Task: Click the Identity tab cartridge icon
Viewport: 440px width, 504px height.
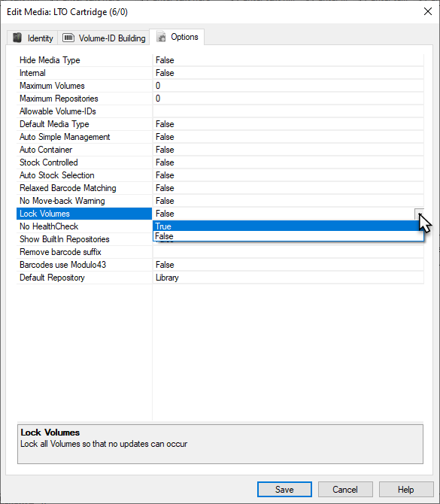Action: click(17, 38)
